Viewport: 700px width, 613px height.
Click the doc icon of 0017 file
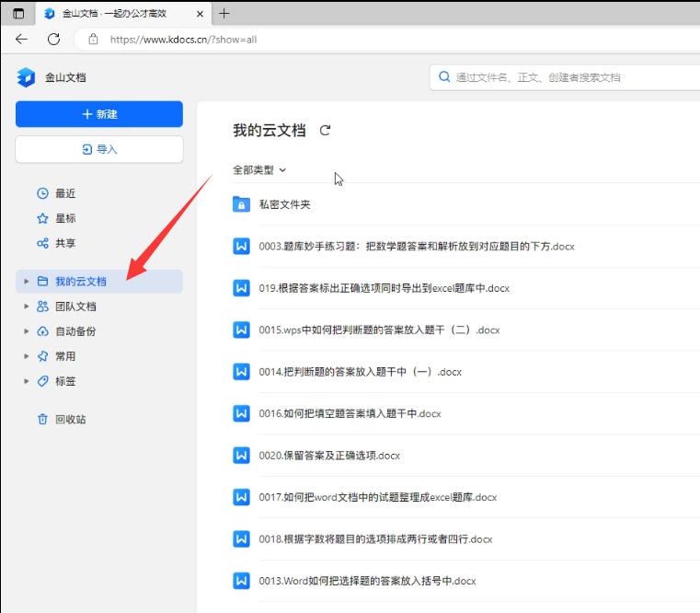(242, 497)
